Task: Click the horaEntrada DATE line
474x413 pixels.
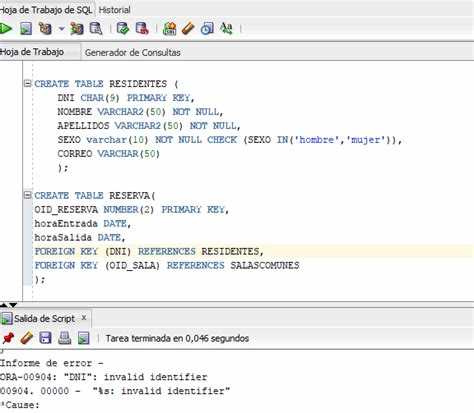Action: (x=83, y=224)
